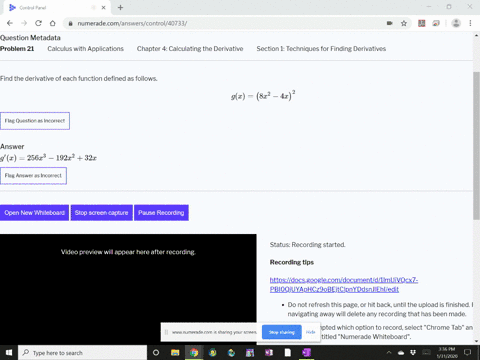
Task: Open the Windows Start menu
Action: tap(9, 352)
